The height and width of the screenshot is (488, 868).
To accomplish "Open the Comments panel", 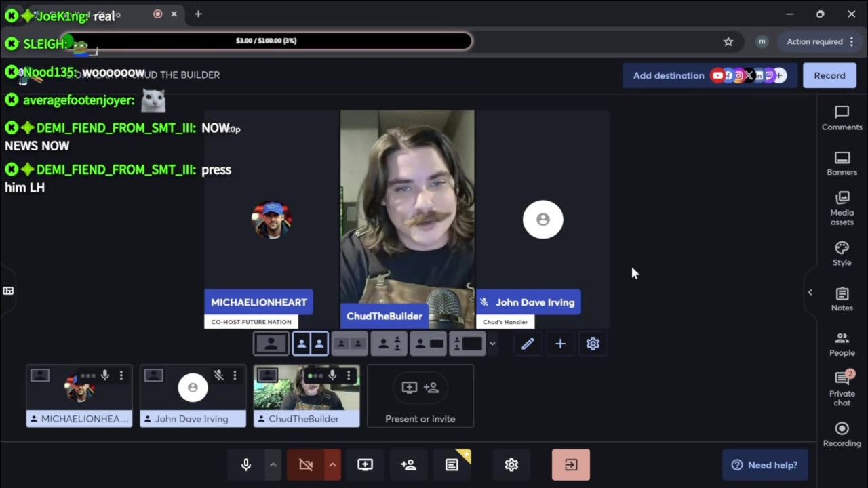I will click(x=842, y=118).
